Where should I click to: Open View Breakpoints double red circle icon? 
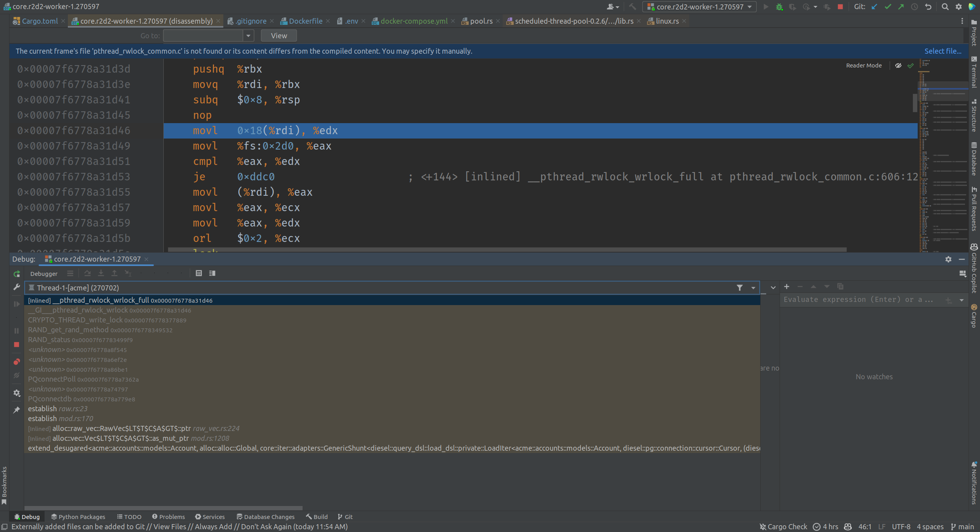tap(17, 362)
